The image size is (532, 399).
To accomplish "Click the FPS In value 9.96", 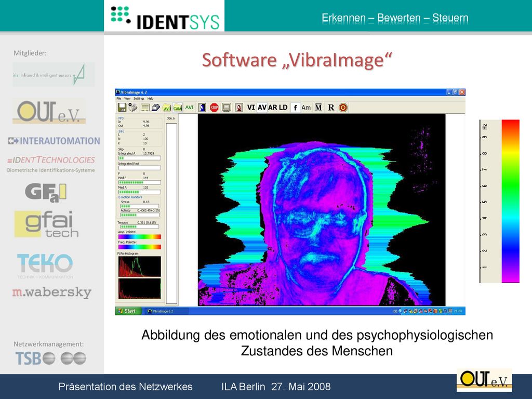I will [146, 122].
